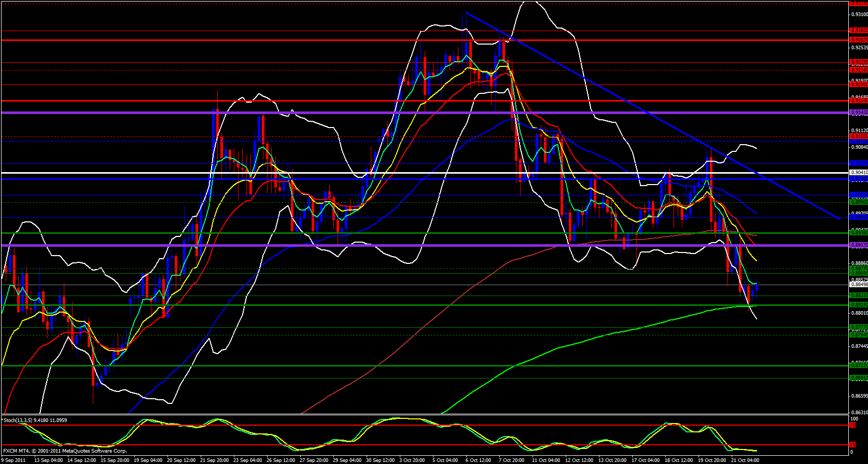Click the 0.92670 red price label
Image resolution: width=868 pixels, height=464 pixels.
point(858,39)
